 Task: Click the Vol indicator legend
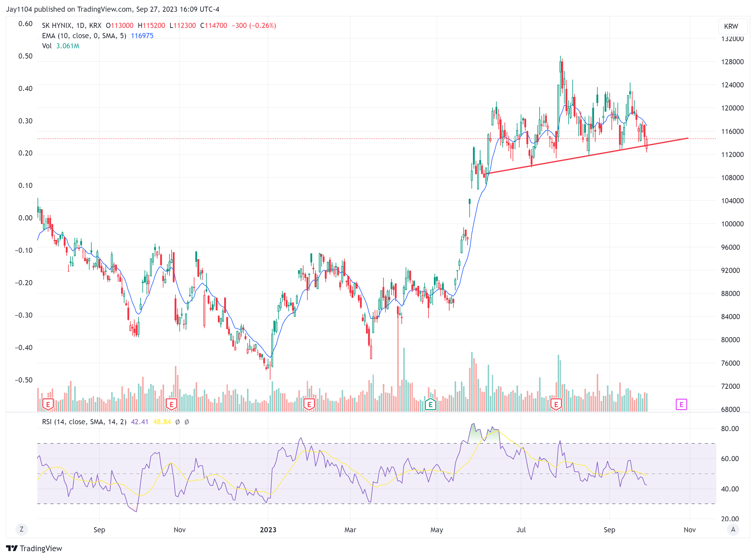click(x=47, y=46)
